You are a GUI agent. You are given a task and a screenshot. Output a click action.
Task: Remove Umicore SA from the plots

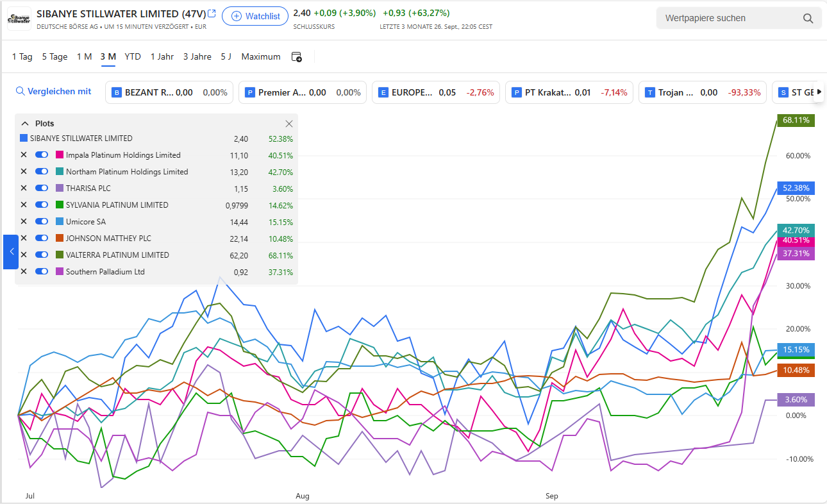coord(24,221)
